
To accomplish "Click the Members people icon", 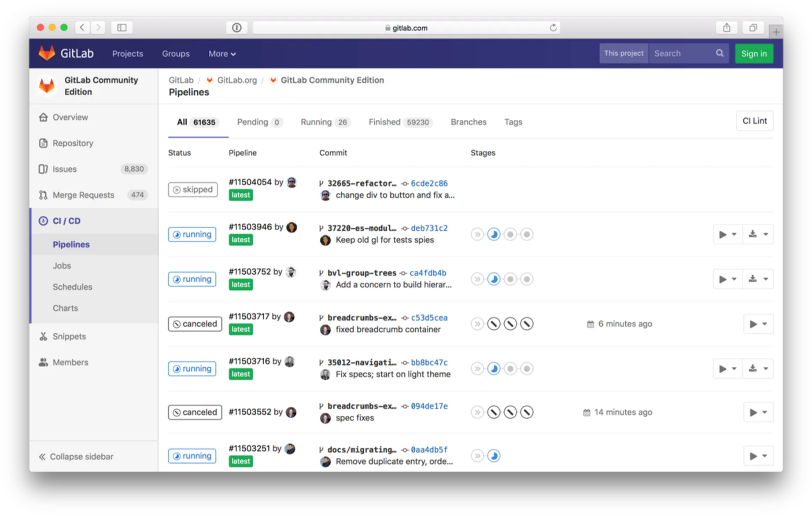I will coord(43,362).
